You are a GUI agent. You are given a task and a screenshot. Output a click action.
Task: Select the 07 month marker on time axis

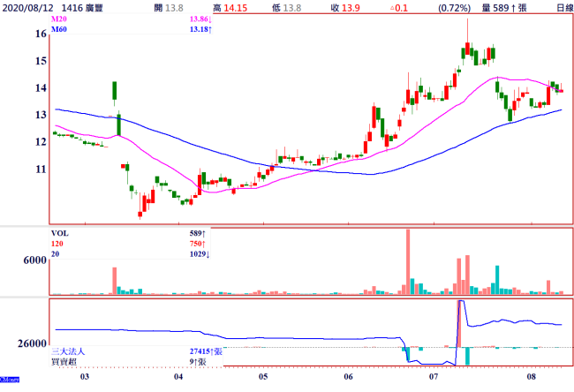[x=434, y=377]
